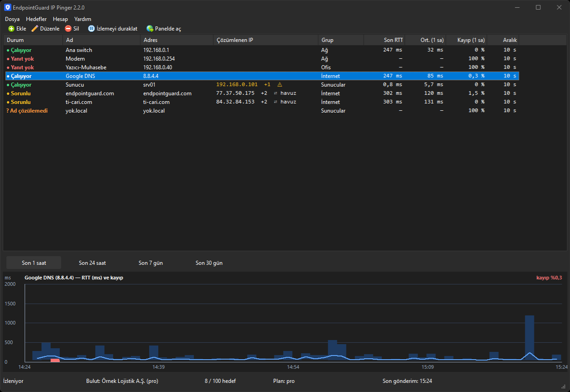
Task: Show the Son 30 gün chart range
Action: click(209, 263)
